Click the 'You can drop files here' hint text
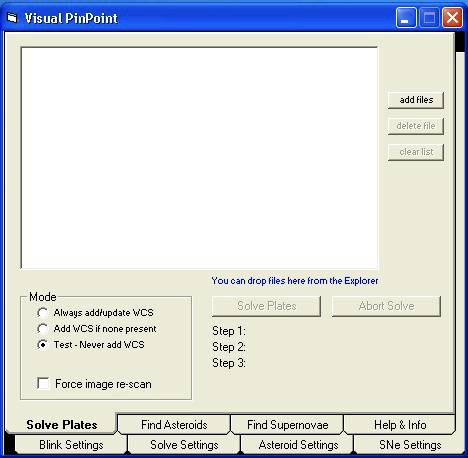 tap(295, 281)
